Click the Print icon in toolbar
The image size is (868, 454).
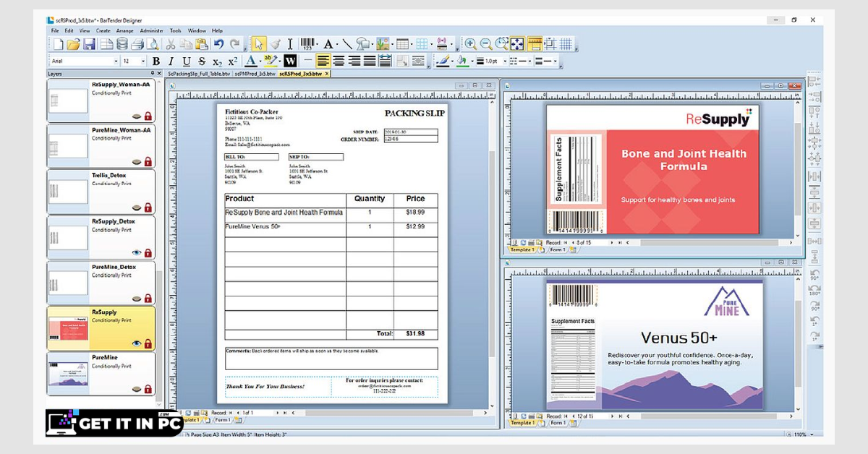(137, 44)
